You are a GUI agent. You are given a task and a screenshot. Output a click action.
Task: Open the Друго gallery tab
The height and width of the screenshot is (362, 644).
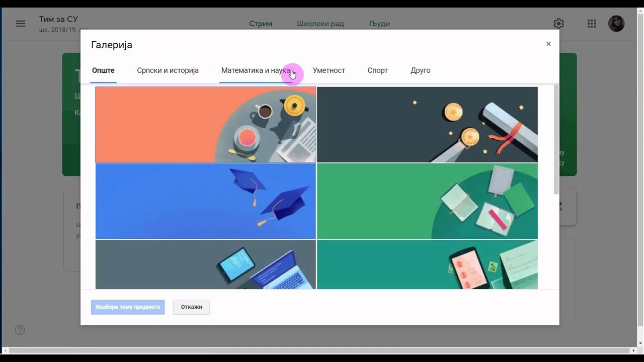pyautogui.click(x=420, y=70)
